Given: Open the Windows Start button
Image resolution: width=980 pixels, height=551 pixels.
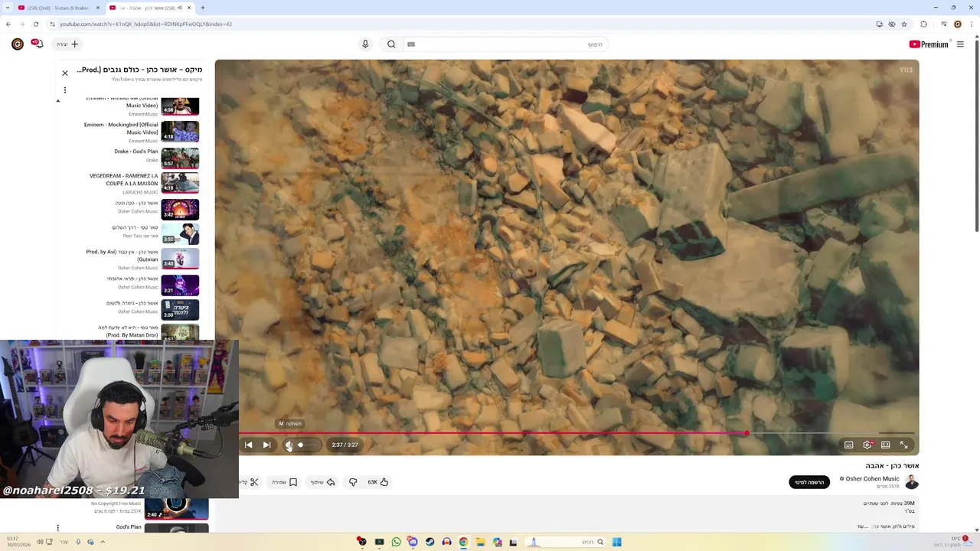Looking at the screenshot, I should coord(616,542).
